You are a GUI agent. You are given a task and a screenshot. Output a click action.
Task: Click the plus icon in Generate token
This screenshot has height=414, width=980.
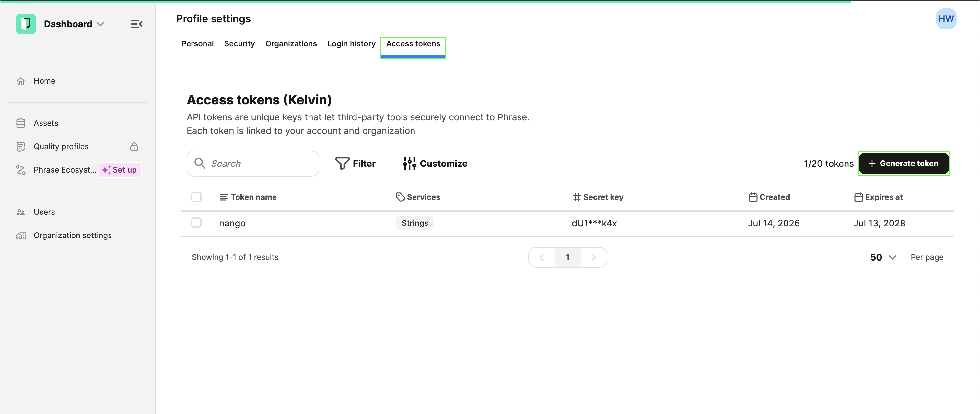click(872, 164)
